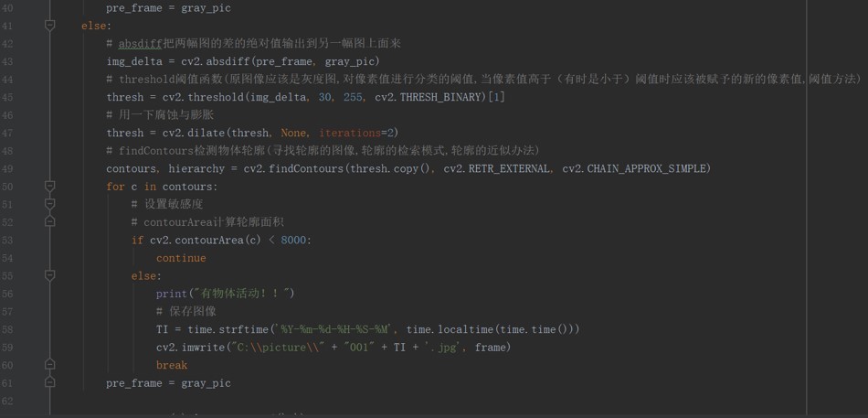The image size is (868, 418).
Task: Click line number 59 in the gutter
Action: coord(7,347)
